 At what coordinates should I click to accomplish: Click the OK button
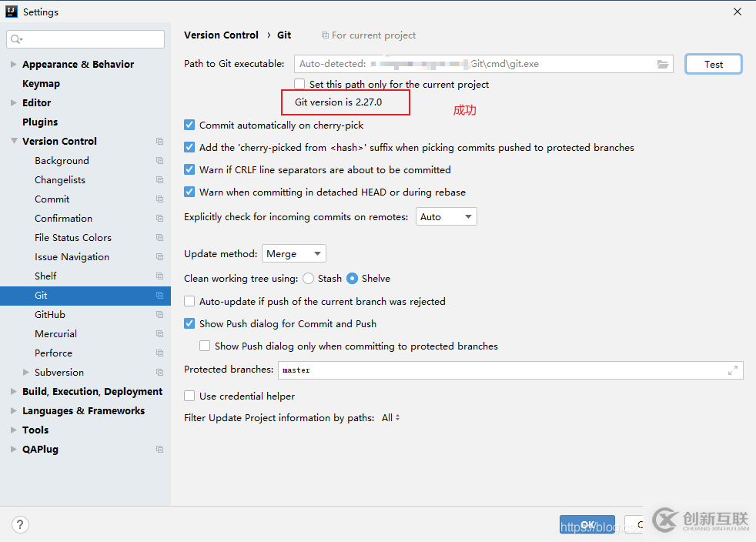(x=587, y=524)
